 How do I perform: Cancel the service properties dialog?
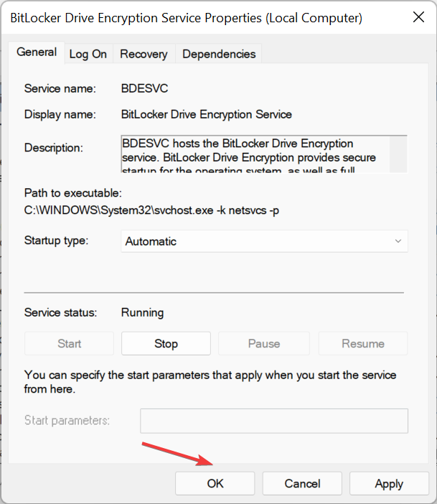(x=301, y=484)
